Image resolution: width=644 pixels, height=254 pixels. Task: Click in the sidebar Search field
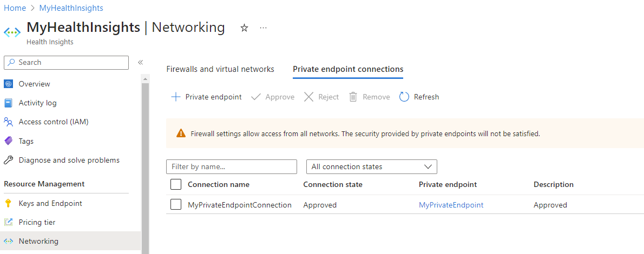click(66, 62)
